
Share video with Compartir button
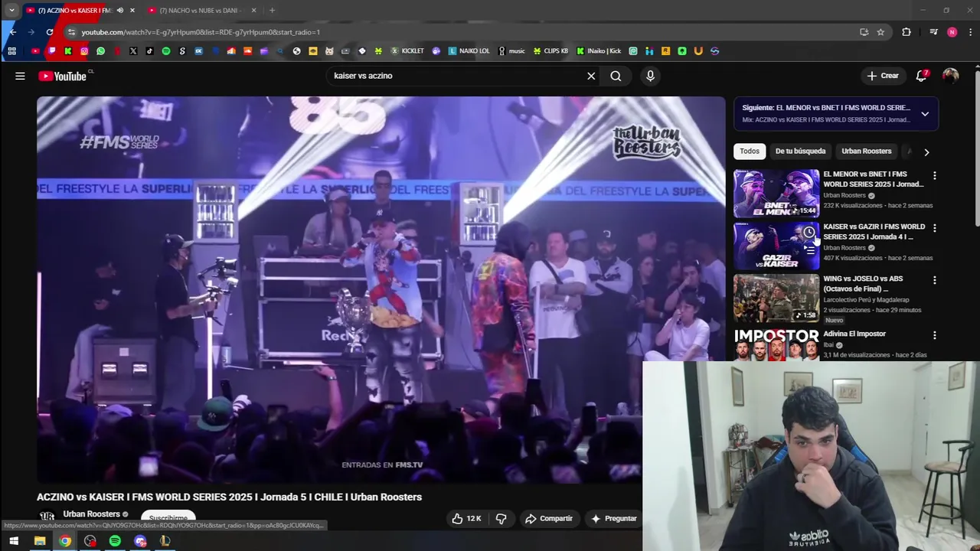[x=549, y=518]
